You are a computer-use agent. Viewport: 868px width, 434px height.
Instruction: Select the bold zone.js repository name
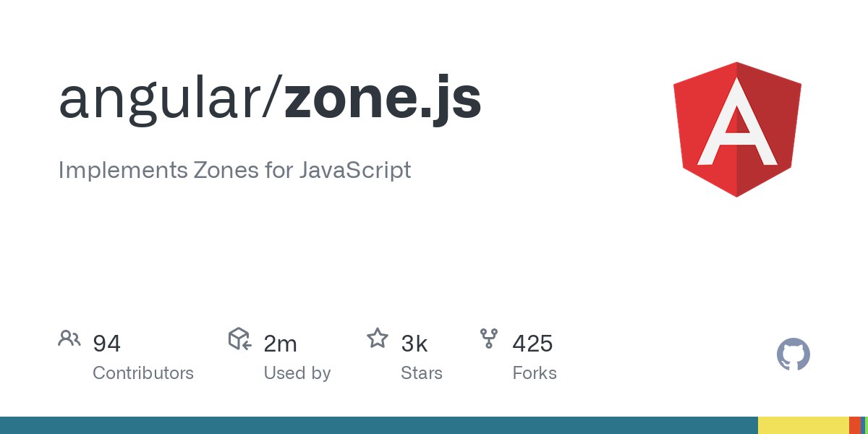[383, 98]
